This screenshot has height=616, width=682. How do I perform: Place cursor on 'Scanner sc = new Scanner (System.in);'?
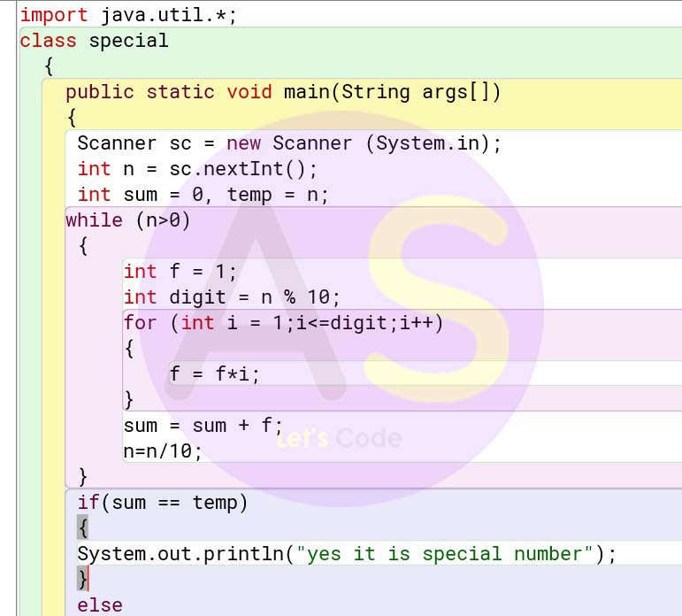289,143
